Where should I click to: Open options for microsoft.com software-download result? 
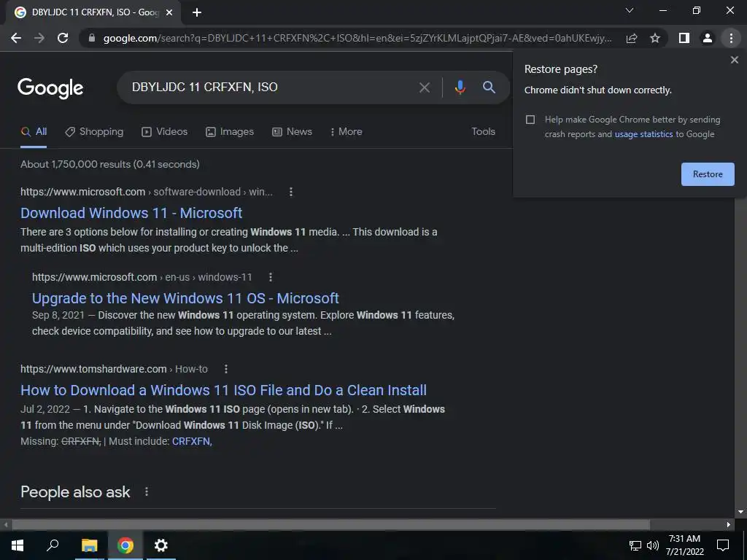click(290, 192)
